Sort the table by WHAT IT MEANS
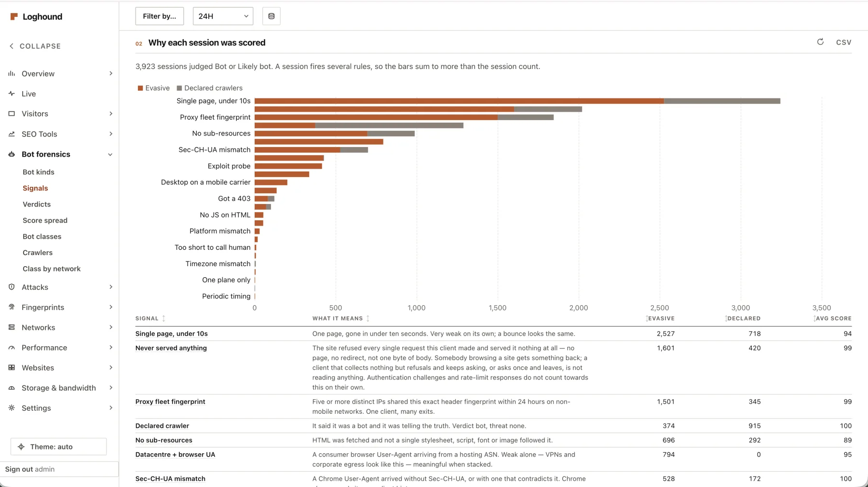The width and height of the screenshot is (868, 487). 341,318
